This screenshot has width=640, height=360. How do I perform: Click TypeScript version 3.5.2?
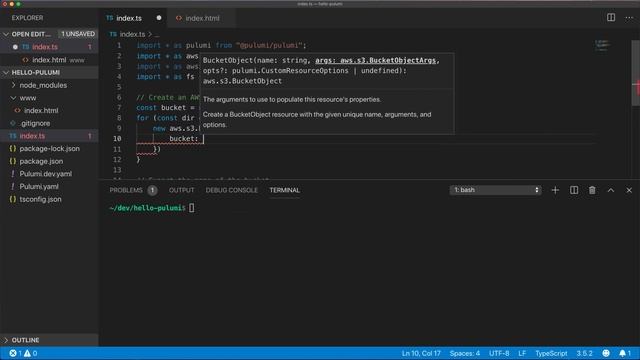click(x=584, y=353)
